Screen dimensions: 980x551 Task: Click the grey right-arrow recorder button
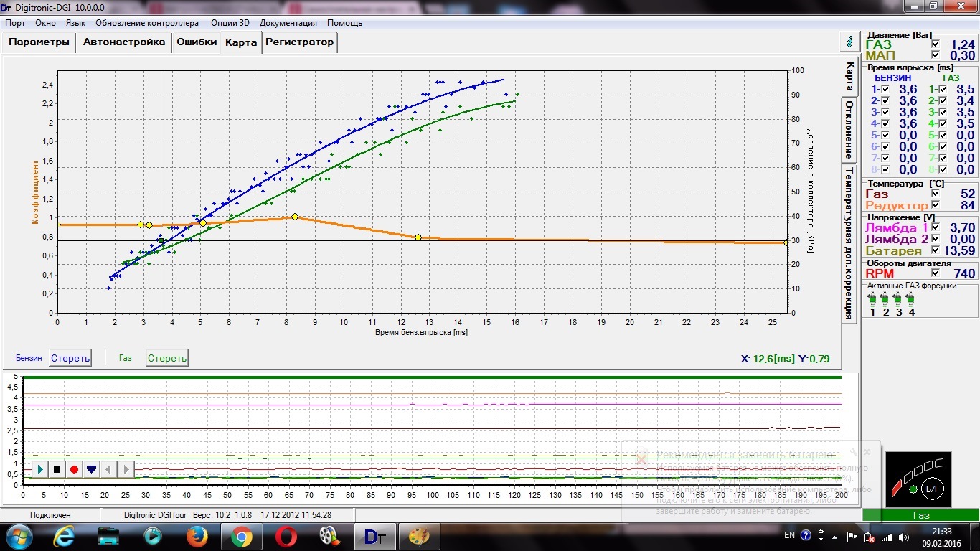point(126,469)
